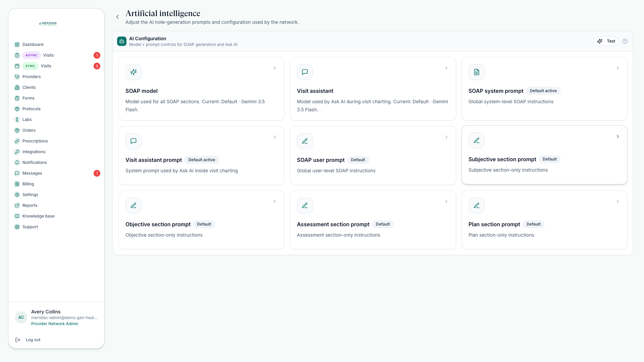Click the SOAP system prompt document icon

point(477,72)
